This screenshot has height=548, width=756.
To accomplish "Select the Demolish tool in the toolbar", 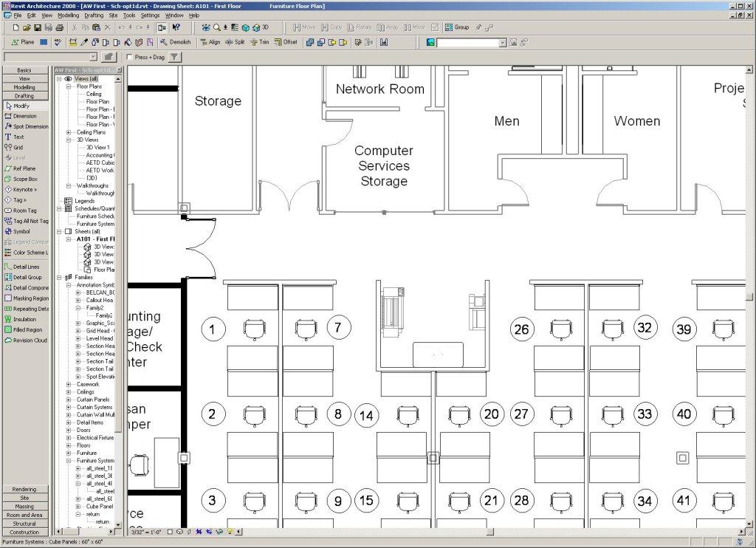I will (x=176, y=42).
